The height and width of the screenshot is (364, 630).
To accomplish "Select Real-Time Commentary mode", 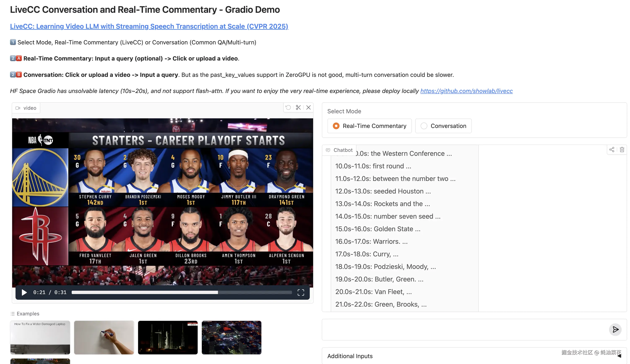I will (336, 126).
